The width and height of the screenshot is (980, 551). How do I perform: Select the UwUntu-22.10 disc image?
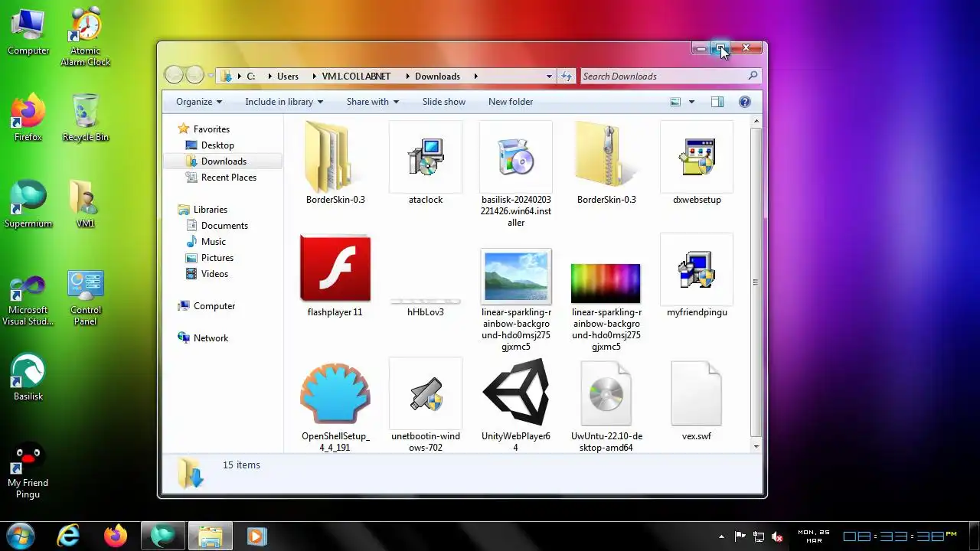[606, 406]
